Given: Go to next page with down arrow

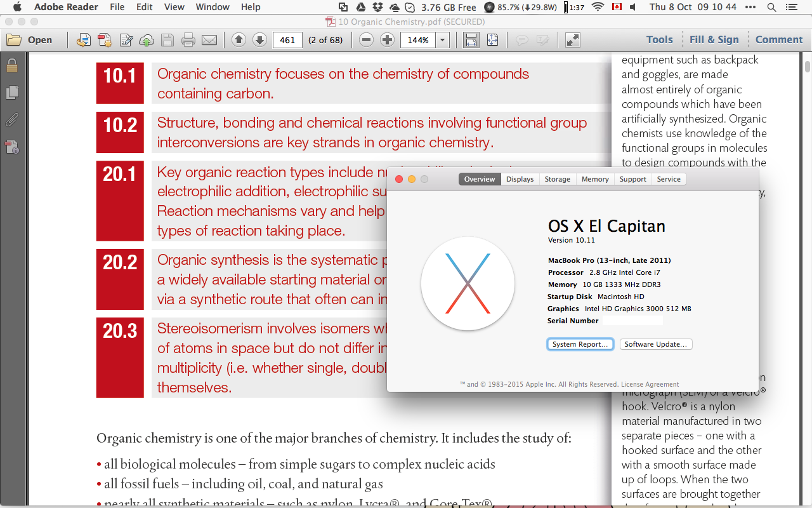Looking at the screenshot, I should (x=259, y=39).
